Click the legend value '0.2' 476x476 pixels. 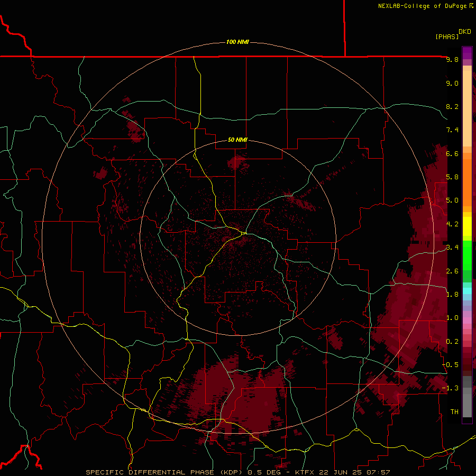tap(452, 342)
